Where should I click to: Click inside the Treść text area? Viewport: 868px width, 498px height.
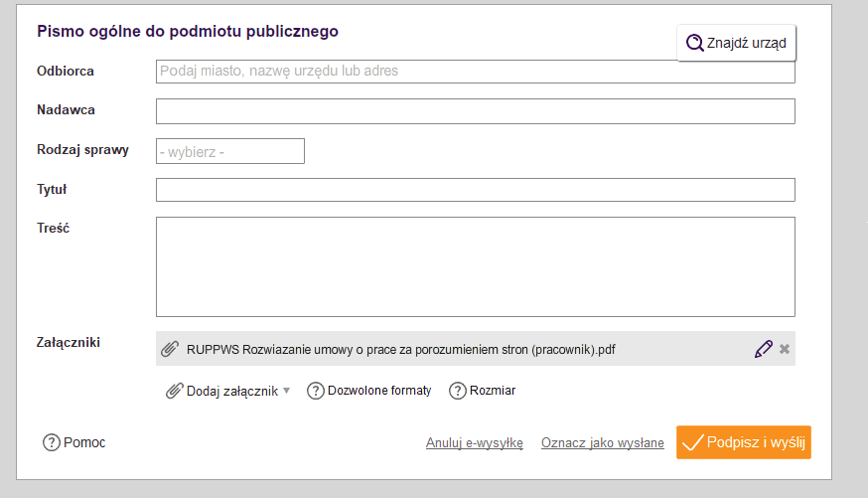click(475, 266)
